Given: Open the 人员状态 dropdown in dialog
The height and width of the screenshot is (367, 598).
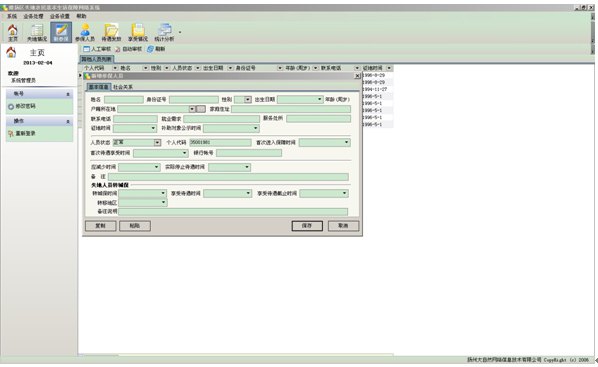Looking at the screenshot, I should click(x=157, y=143).
